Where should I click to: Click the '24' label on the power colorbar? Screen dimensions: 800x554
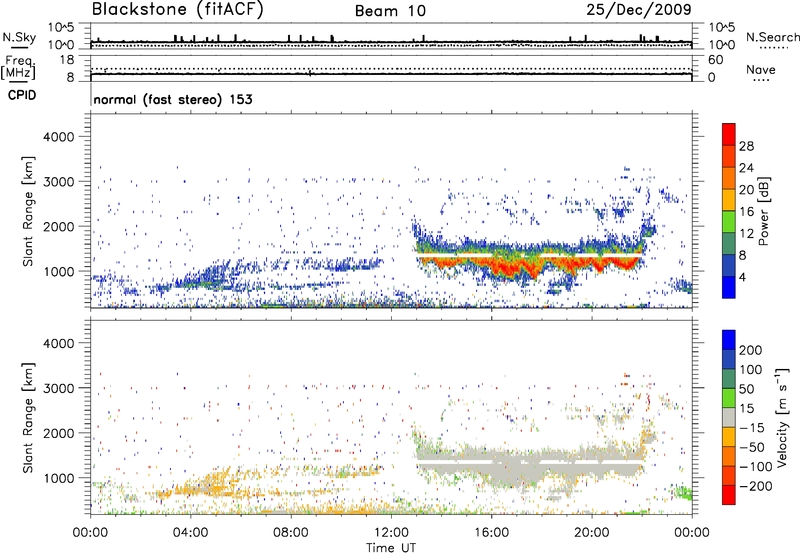click(746, 168)
